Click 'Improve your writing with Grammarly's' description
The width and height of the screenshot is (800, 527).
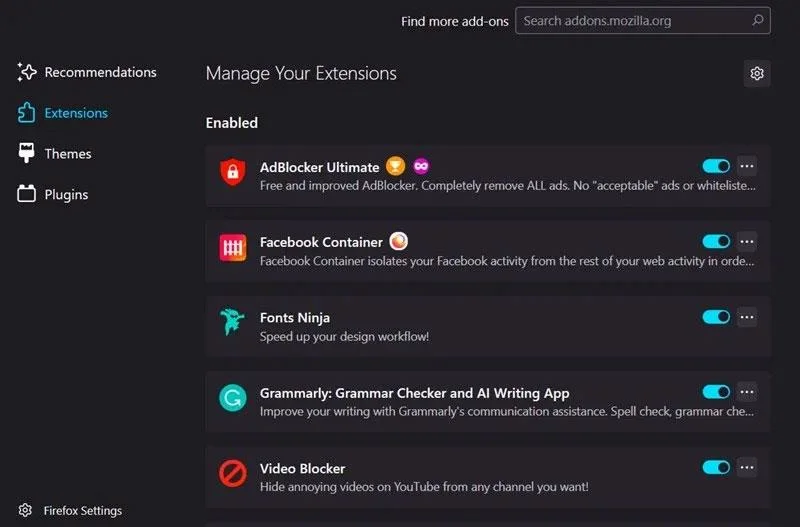click(x=507, y=411)
